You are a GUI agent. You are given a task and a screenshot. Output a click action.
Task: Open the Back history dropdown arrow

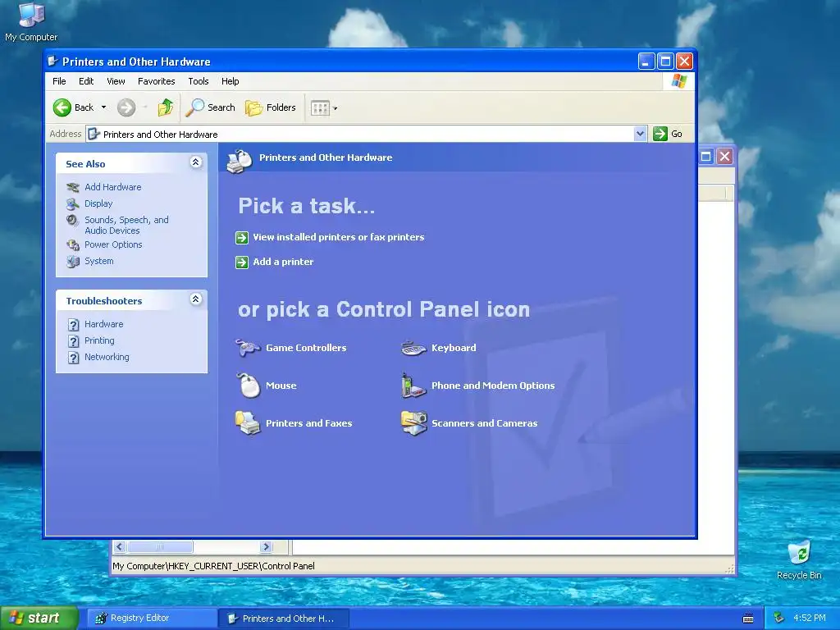pos(103,107)
